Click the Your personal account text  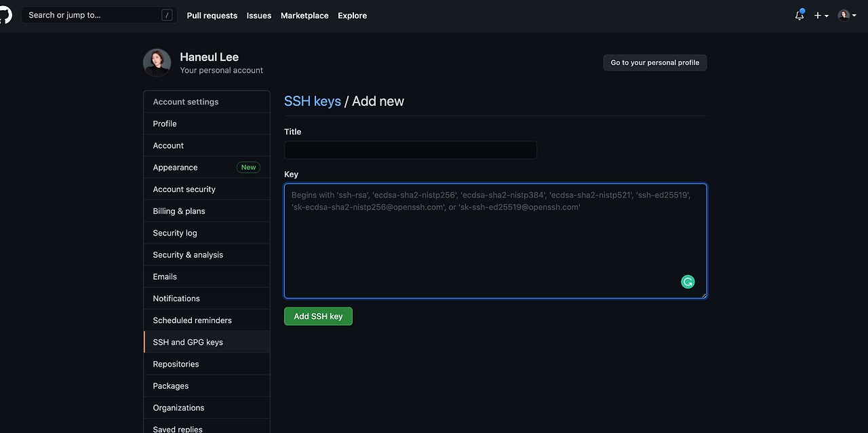tap(222, 70)
